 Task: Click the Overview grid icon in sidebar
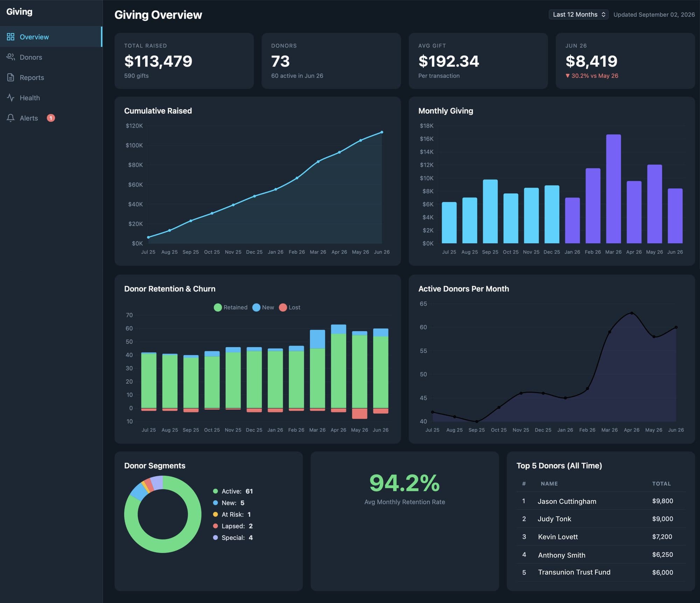coord(10,37)
